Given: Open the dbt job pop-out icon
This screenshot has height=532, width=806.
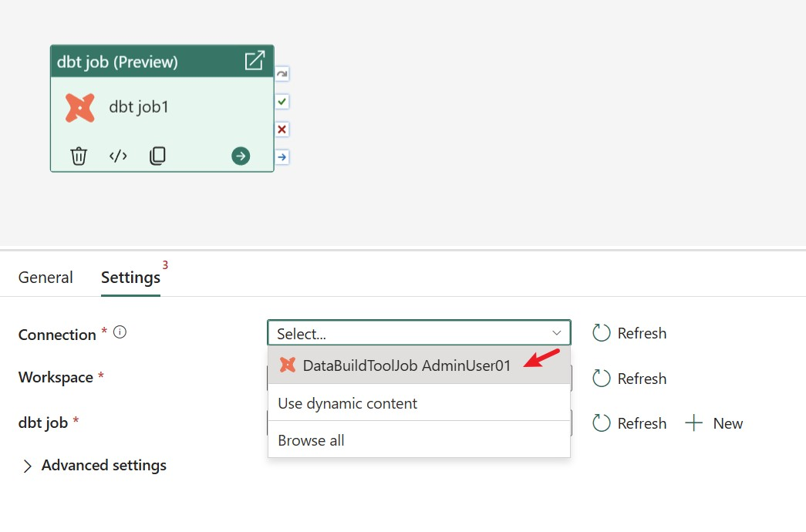Looking at the screenshot, I should (255, 60).
